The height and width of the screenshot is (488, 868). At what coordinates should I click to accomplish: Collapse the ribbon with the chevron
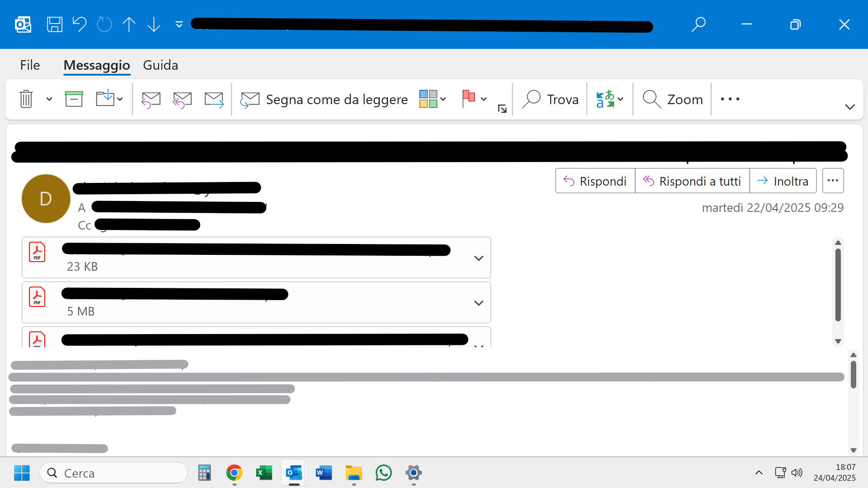click(849, 107)
